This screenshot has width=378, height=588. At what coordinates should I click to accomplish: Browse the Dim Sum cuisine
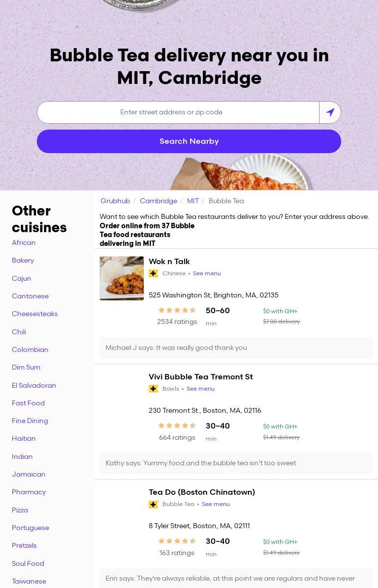[26, 367]
